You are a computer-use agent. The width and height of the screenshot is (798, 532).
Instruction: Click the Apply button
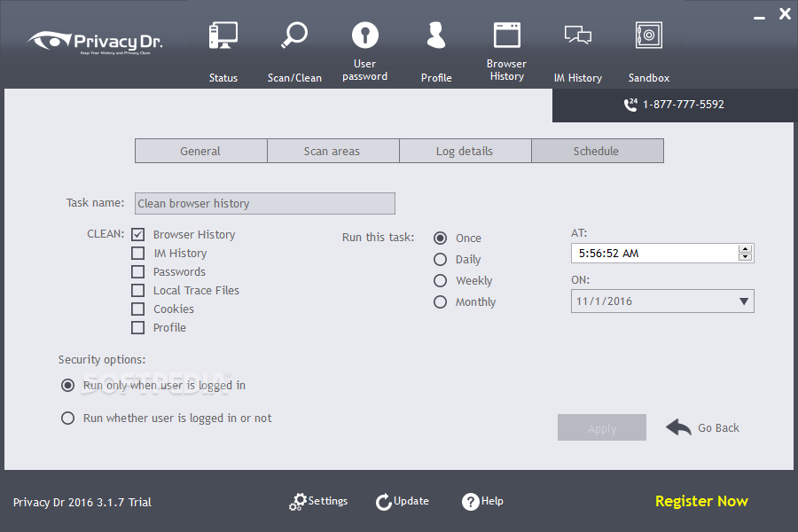[602, 427]
